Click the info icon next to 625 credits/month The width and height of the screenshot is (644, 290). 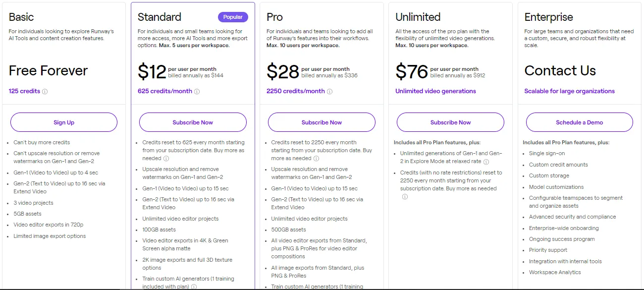197,91
